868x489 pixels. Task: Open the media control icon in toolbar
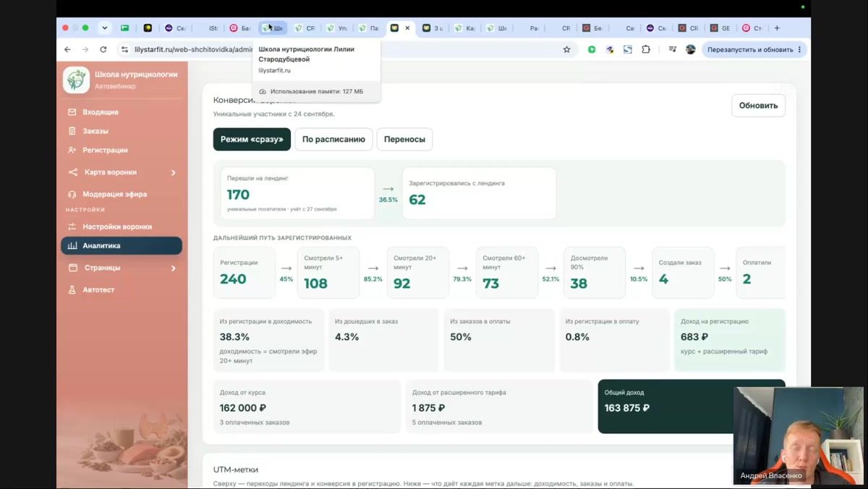click(x=673, y=49)
